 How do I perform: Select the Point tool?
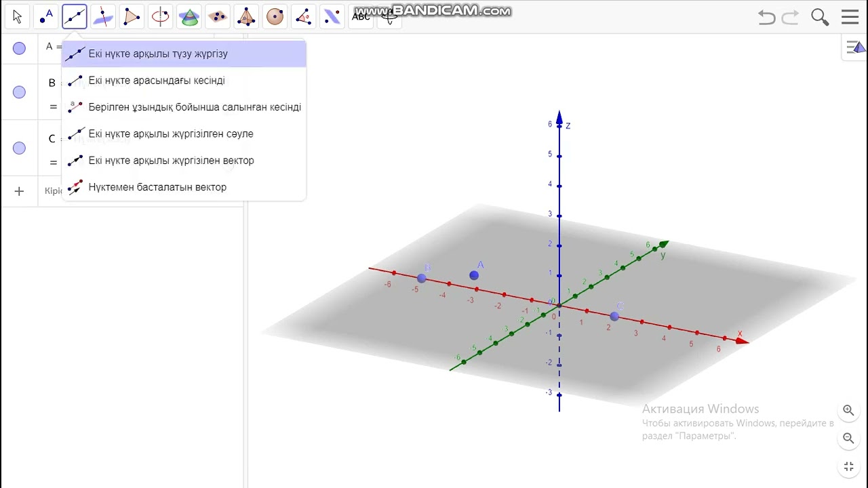coord(46,17)
